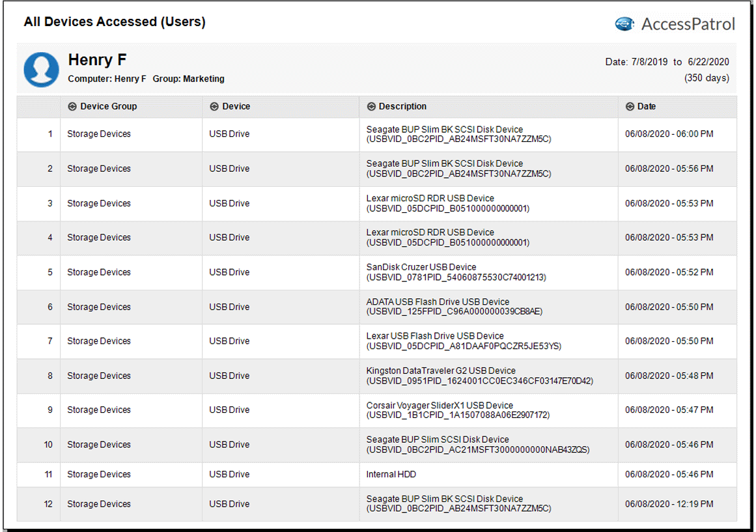Click Seagate BUP Slim SCSI row 10 description

[478, 445]
